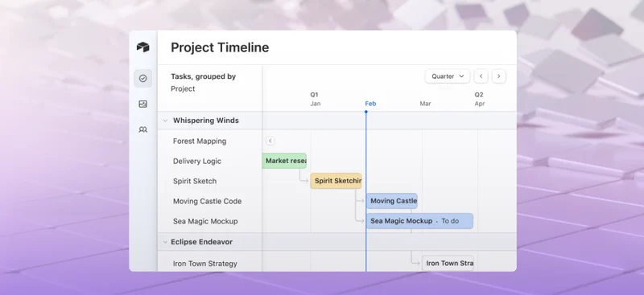Click the Q1 quarter label

(314, 95)
